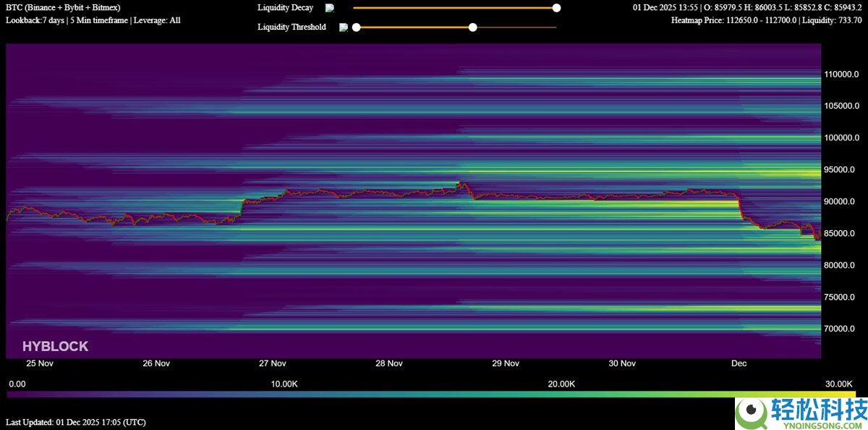
Task: Click the BTC exchange title text
Action: [63, 8]
